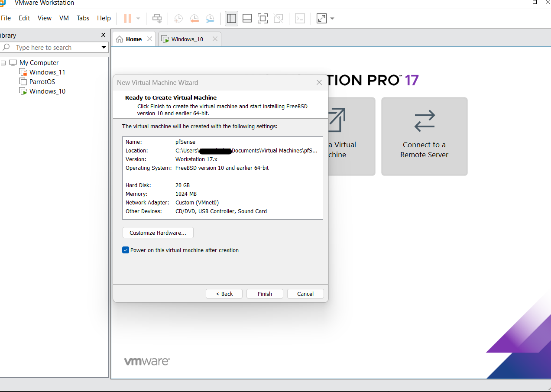Screen dimensions: 551x392
Task: Close the Library panel
Action: click(x=103, y=35)
